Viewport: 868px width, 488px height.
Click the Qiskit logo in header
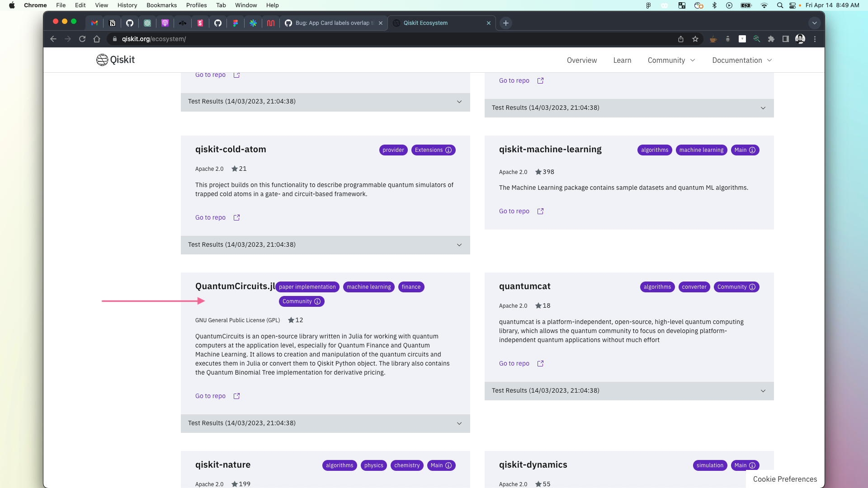tap(115, 60)
